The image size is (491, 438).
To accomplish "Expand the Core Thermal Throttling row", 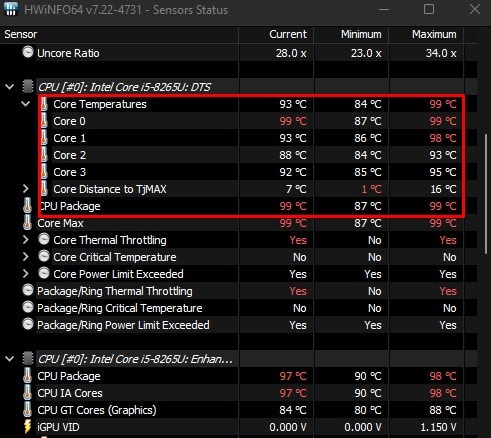I will [26, 240].
